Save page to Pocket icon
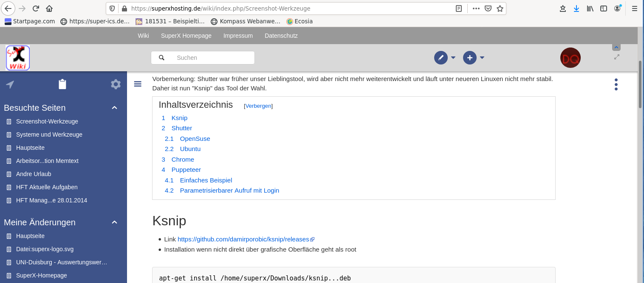This screenshot has width=644, height=283. click(x=488, y=8)
